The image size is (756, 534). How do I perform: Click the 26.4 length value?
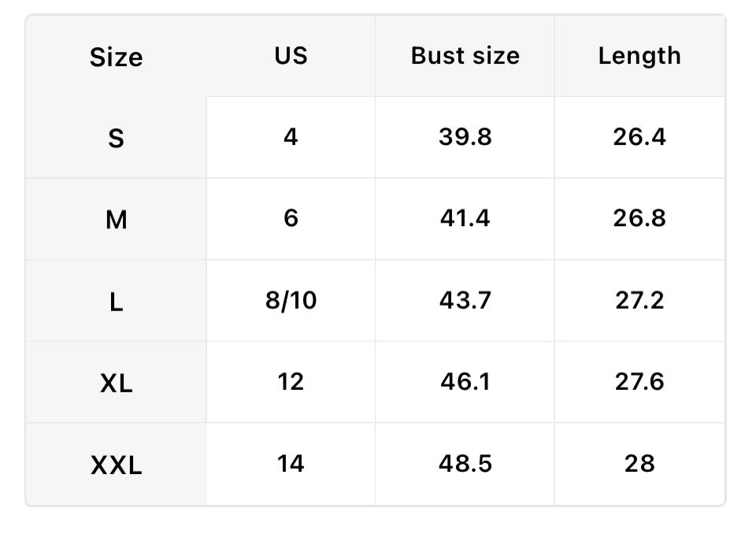tap(639, 137)
